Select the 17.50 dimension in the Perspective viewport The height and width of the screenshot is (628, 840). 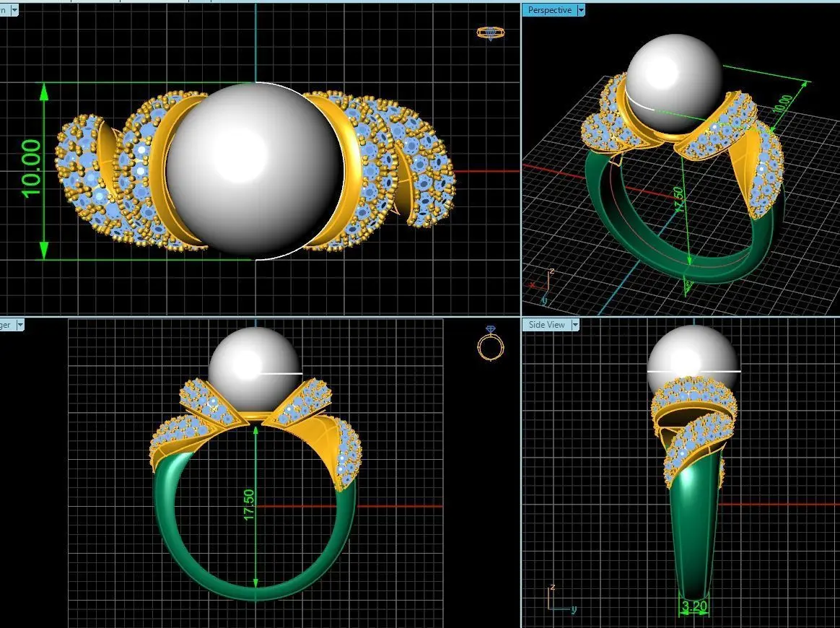point(679,199)
